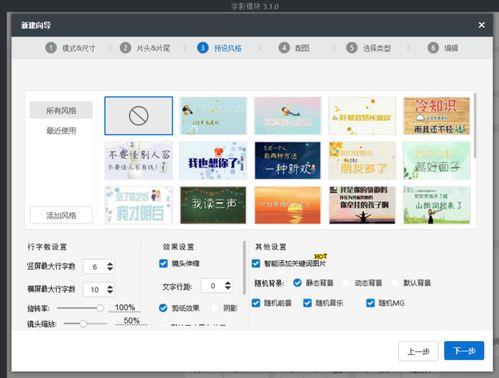Screen dimensions: 499x378
Task: Toggle the 镜头伸缩 checkbox
Action: (x=163, y=264)
